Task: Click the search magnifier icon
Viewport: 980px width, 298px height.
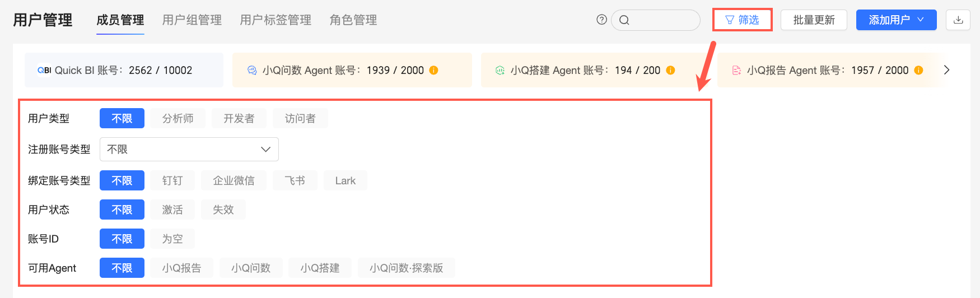Action: [x=624, y=20]
